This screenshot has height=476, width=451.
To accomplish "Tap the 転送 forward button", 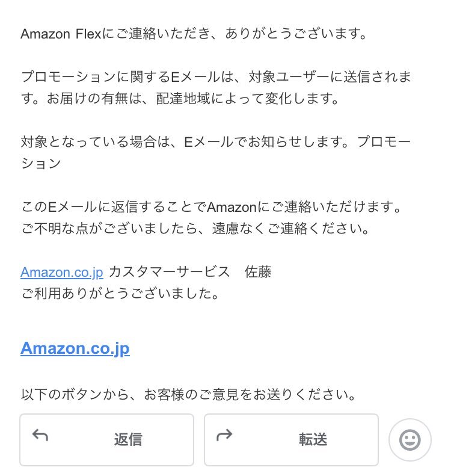I will tap(291, 439).
